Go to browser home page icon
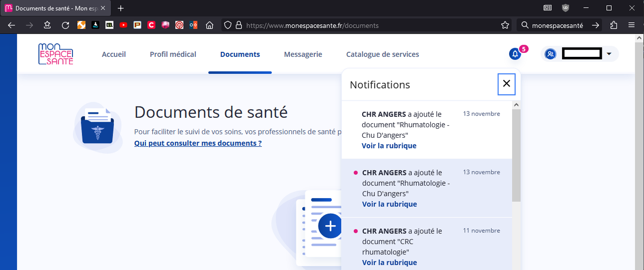This screenshot has height=270, width=644. click(x=210, y=25)
